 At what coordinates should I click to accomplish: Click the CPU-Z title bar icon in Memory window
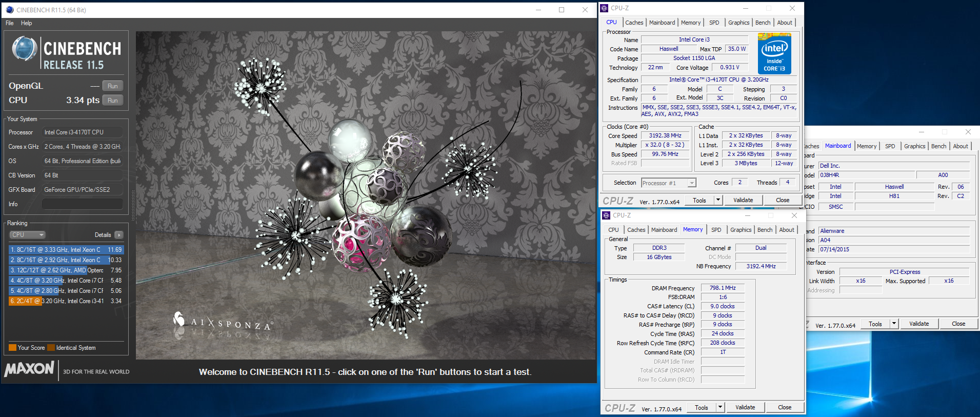[607, 215]
